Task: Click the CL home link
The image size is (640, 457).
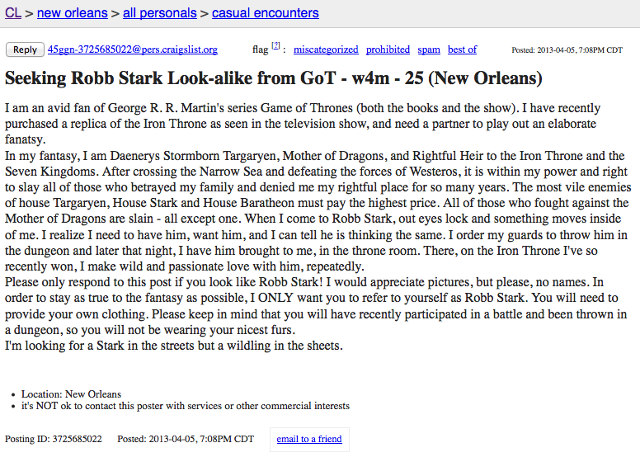Action: click(x=14, y=13)
